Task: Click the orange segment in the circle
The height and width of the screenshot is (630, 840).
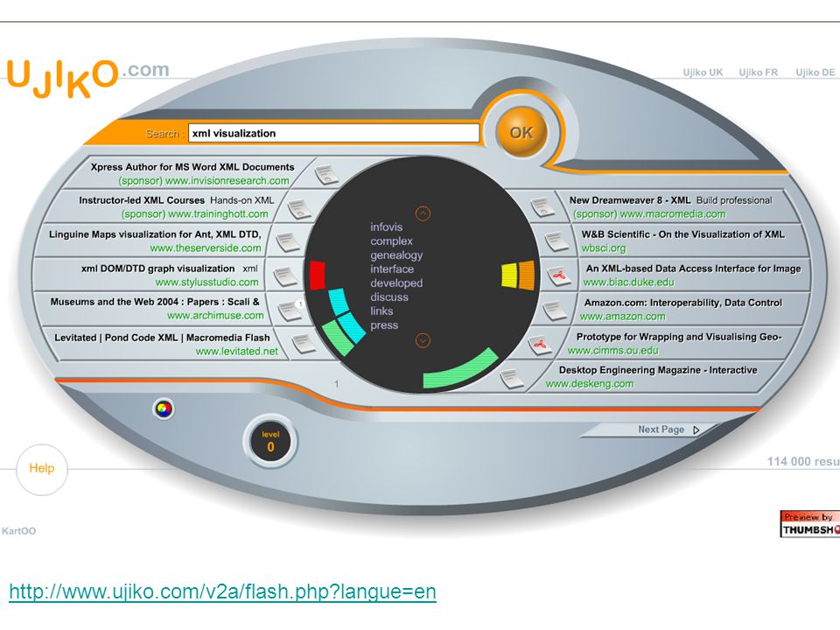Action: click(526, 275)
